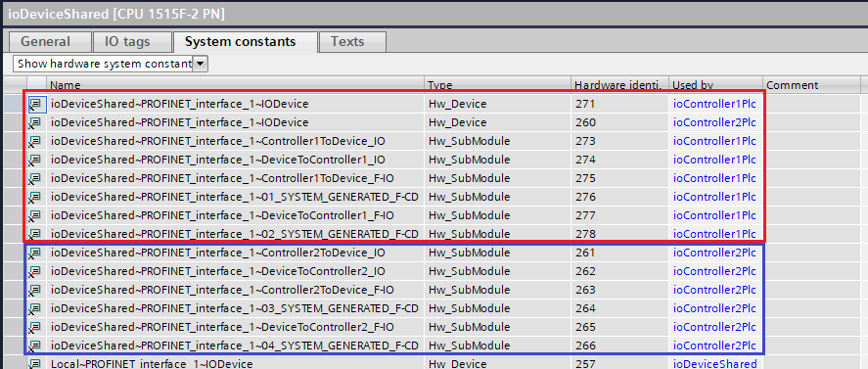Click hardware identifier value 262
Image resolution: width=868 pixels, height=369 pixels.
click(x=585, y=271)
